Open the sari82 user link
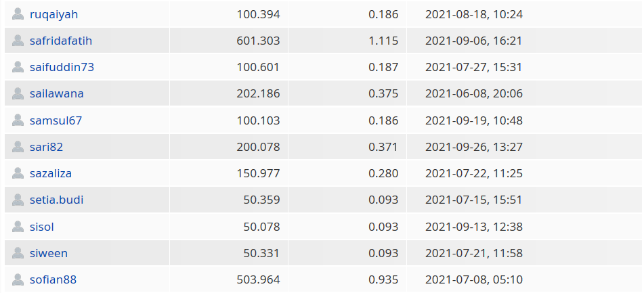Image resolution: width=644 pixels, height=293 pixels. 47,147
